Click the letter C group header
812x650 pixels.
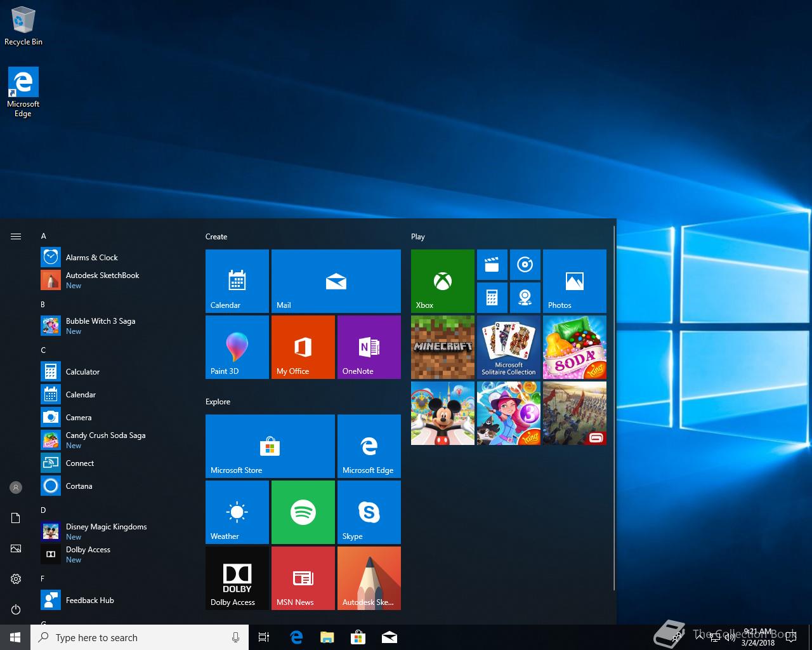44,350
